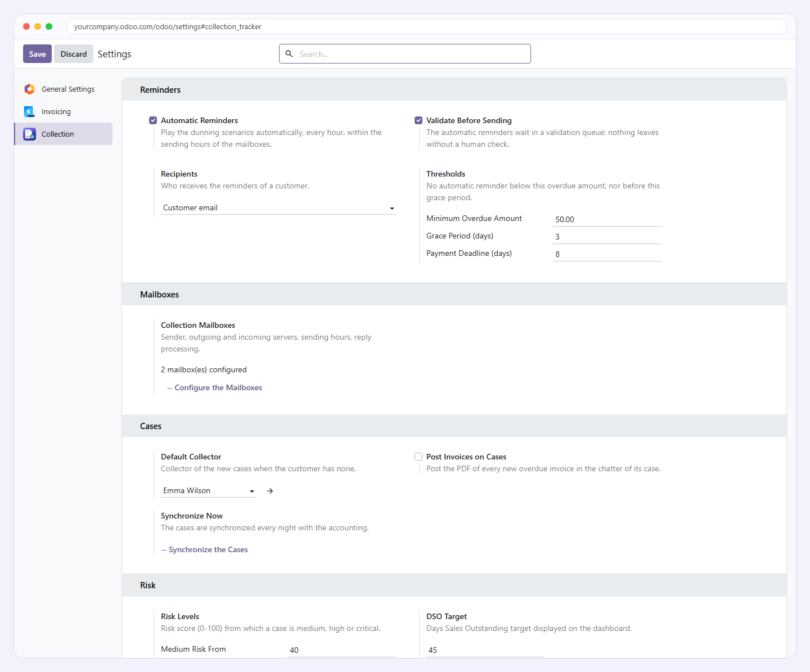
Task: Edit the DSO Target value field
Action: (x=485, y=650)
